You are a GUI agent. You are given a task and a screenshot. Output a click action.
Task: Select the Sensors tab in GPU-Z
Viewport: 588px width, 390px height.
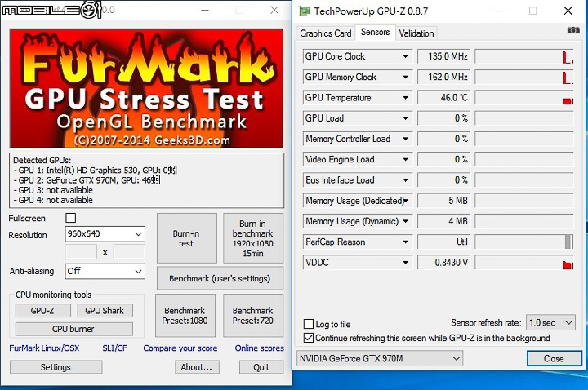pos(375,32)
